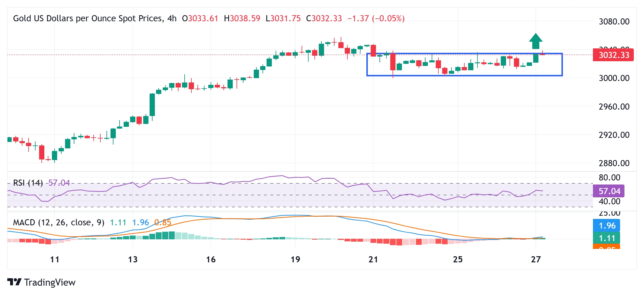Open the MACD (12, 26, close, 9) label
Image resolution: width=644 pixels, height=295 pixels.
point(59,223)
